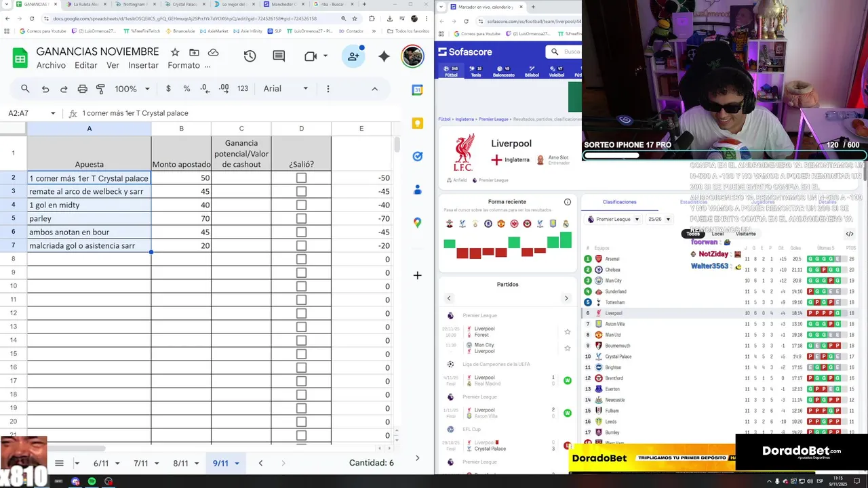Open Google Calendar side panel icon
The width and height of the screenshot is (868, 488).
click(418, 90)
